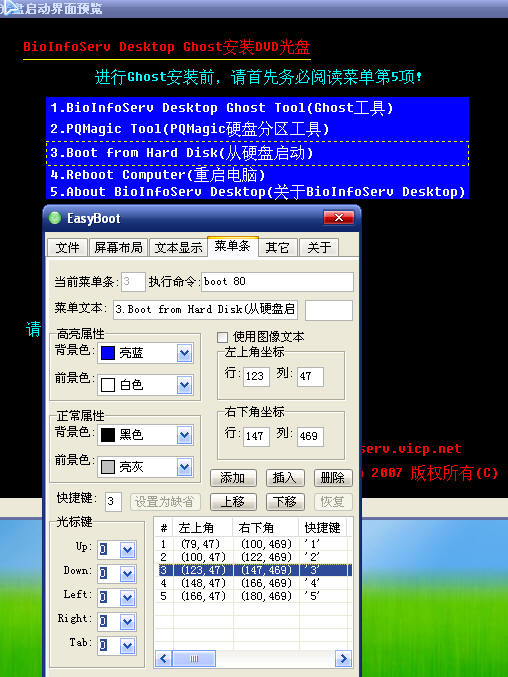Open the Left cursor key dropdown
Image resolution: width=508 pixels, height=677 pixels.
point(127,598)
